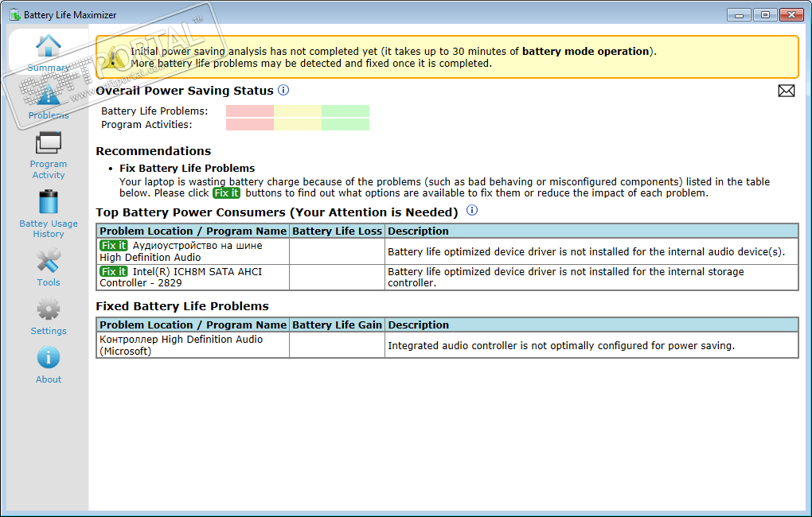Click the 'Fix Battery Life Problems' recommendation

[x=187, y=168]
